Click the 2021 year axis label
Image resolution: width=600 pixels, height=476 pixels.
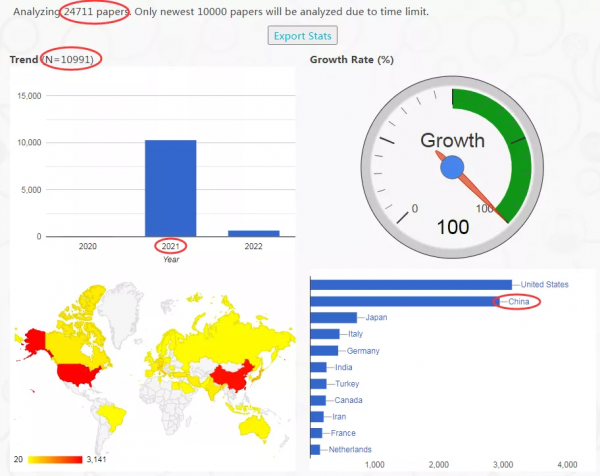pos(170,246)
